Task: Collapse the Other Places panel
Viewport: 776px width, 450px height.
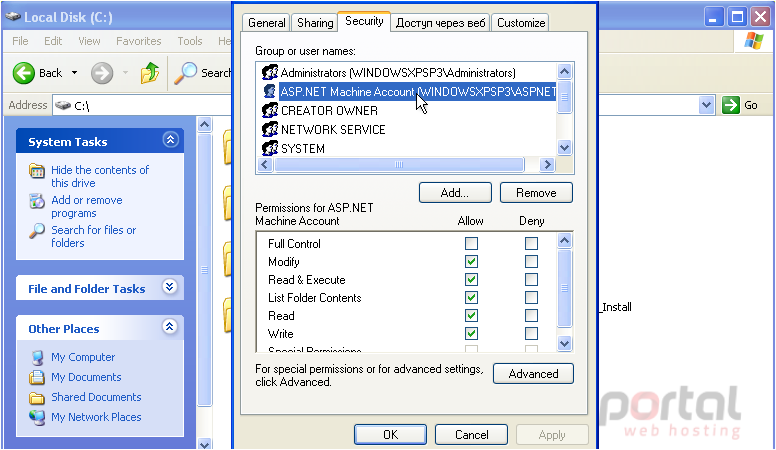Action: pos(170,327)
